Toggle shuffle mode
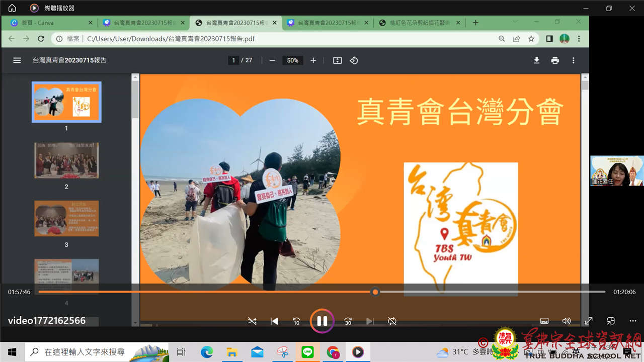Image resolution: width=644 pixels, height=362 pixels. point(252,321)
